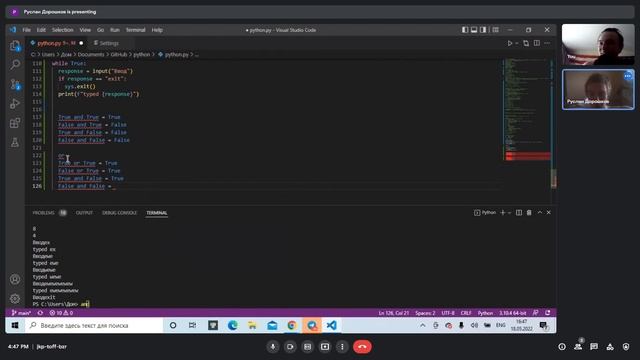Click Customize Layout icon in title bar

(x=496, y=30)
